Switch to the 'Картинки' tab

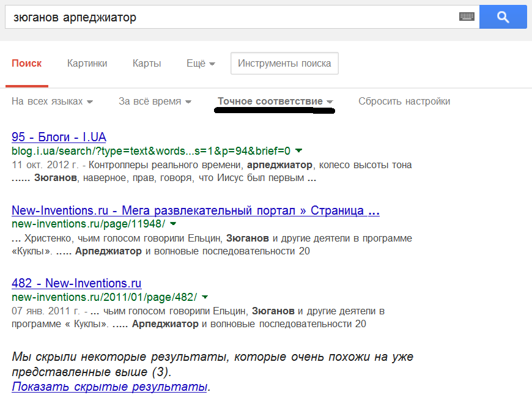87,64
